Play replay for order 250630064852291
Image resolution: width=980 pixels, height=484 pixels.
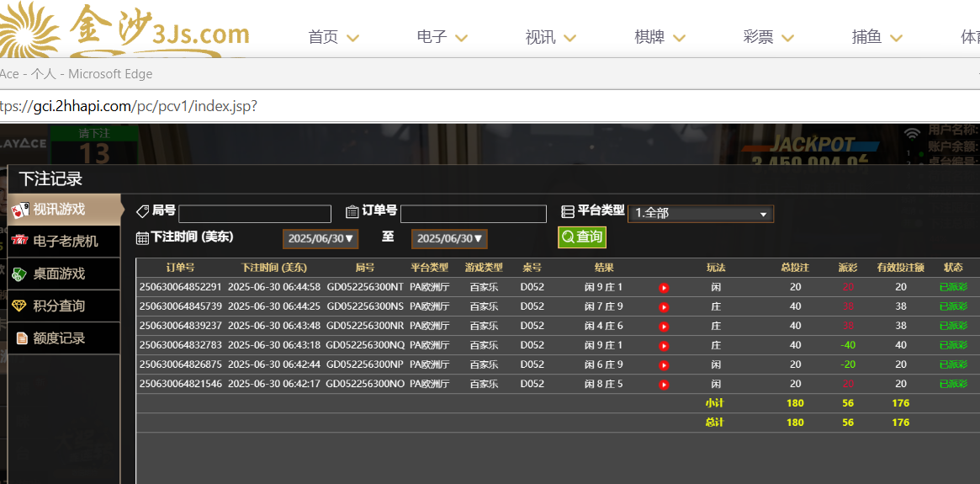pos(664,288)
